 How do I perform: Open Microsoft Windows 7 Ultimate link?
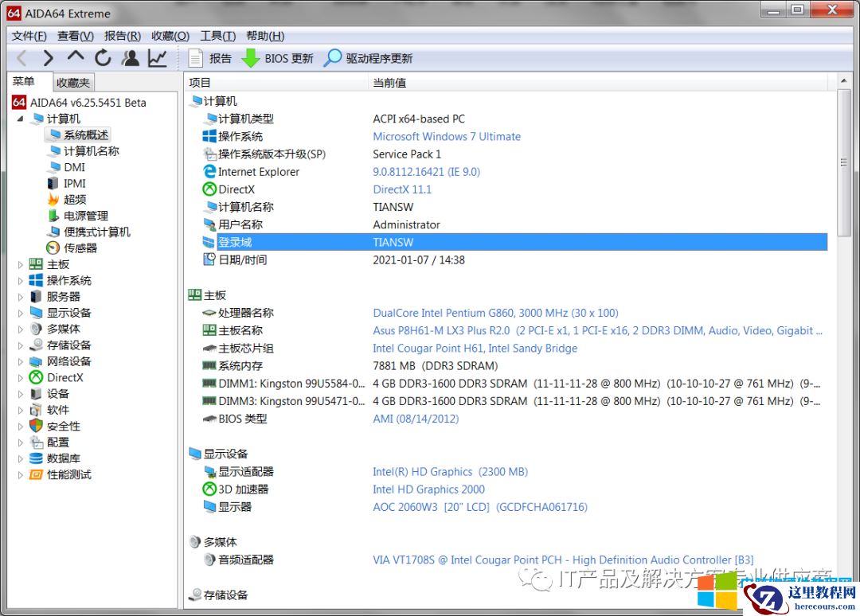click(x=447, y=136)
